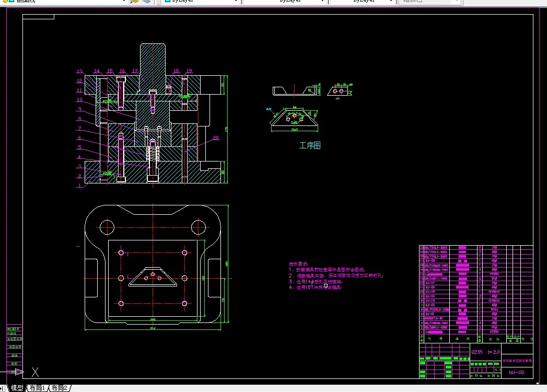This screenshot has height=392, width=547.
Task: Open the 布局2 layout tab
Action: 60,388
